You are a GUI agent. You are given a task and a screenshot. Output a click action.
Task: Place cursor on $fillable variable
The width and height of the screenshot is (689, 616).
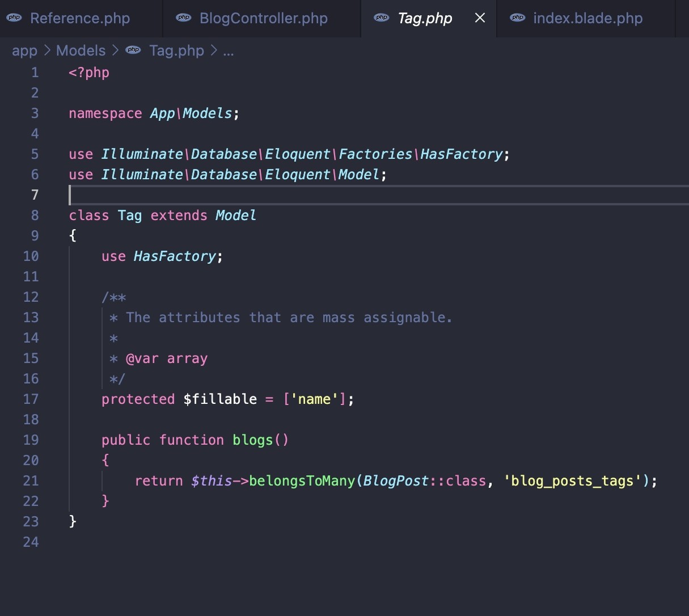point(220,399)
